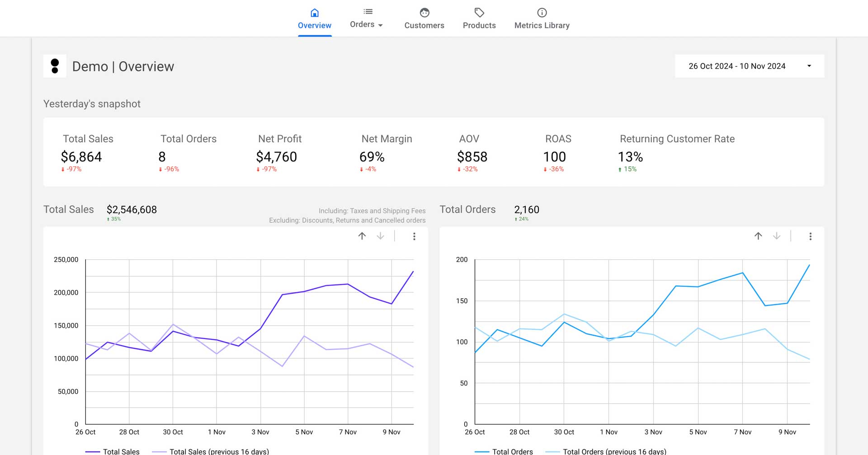Click the $4,760 Net Profit value
Viewport: 868px width, 455px height.
[x=276, y=157]
